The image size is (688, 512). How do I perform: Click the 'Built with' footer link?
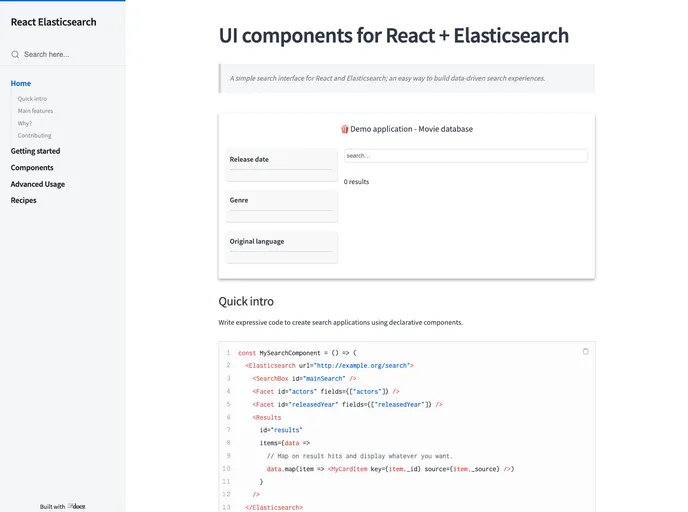click(52, 506)
